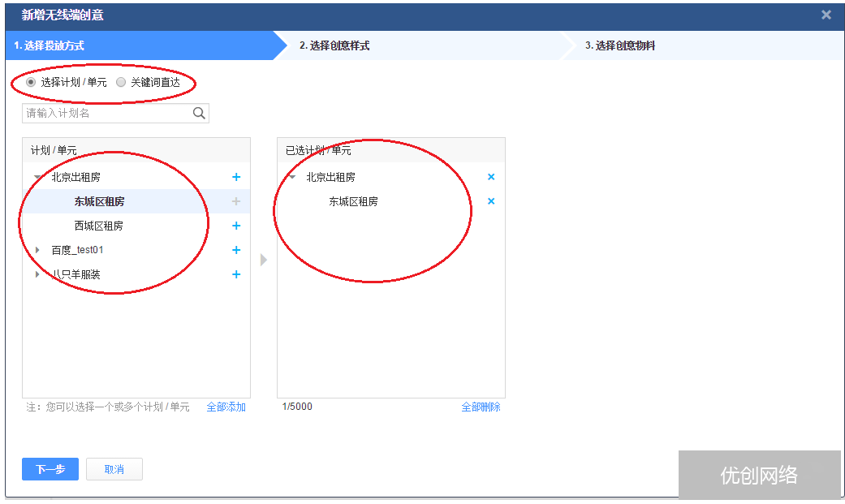Click the transfer arrow between lists
845x504 pixels.
coord(264,260)
